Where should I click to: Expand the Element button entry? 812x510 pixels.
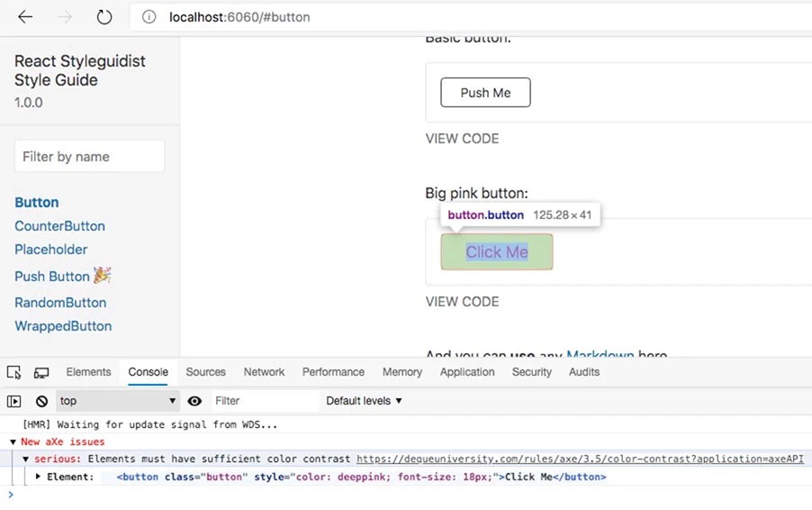38,477
